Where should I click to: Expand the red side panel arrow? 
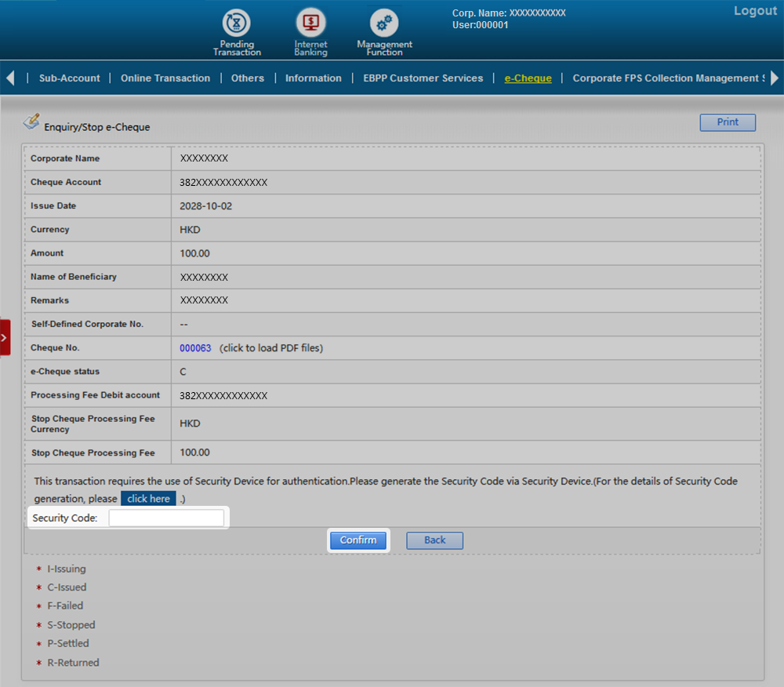(5, 337)
